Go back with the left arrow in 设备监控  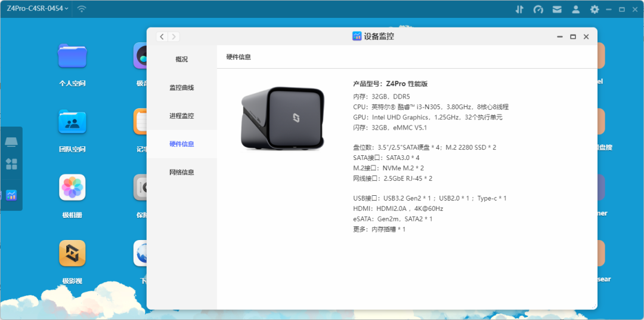point(162,36)
